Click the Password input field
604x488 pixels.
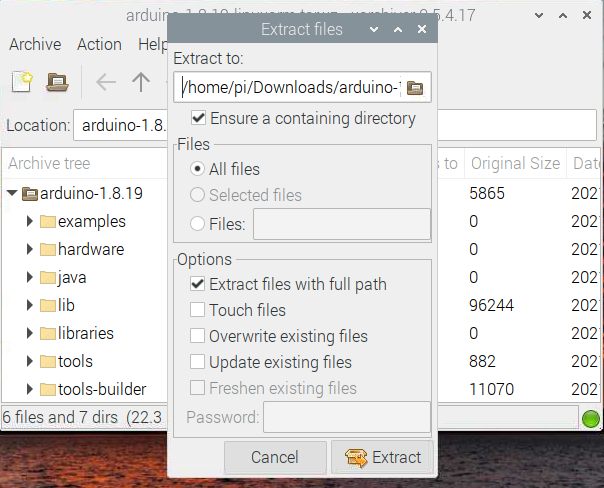click(347, 417)
